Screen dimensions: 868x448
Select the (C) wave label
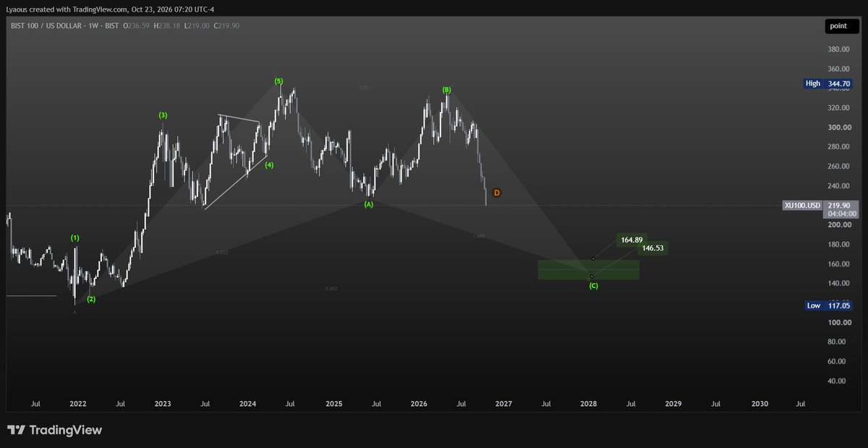[x=593, y=286]
